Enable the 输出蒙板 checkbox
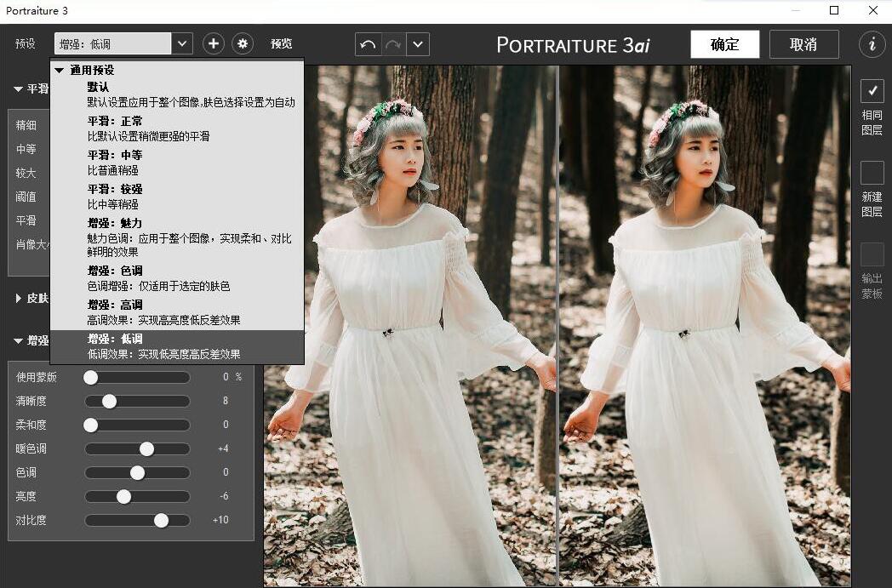The height and width of the screenshot is (588, 892). 872,254
